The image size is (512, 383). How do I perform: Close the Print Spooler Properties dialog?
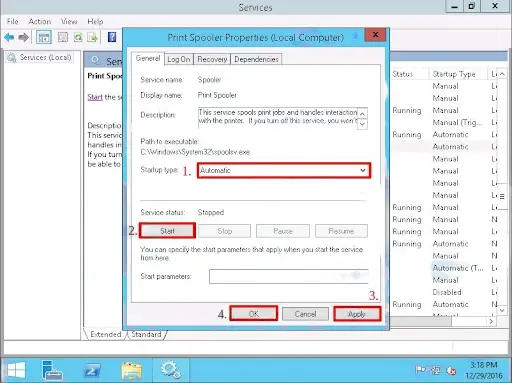point(375,35)
